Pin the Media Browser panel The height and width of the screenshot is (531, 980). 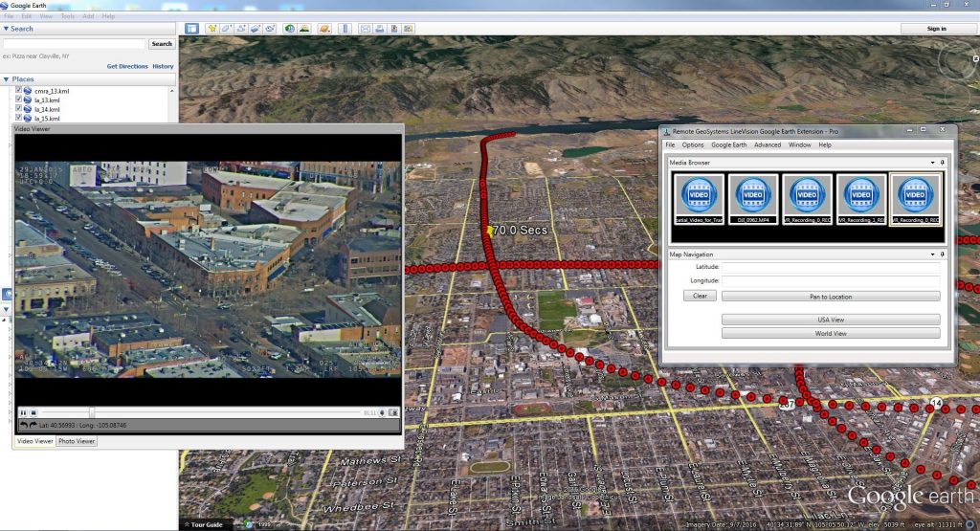tap(943, 163)
